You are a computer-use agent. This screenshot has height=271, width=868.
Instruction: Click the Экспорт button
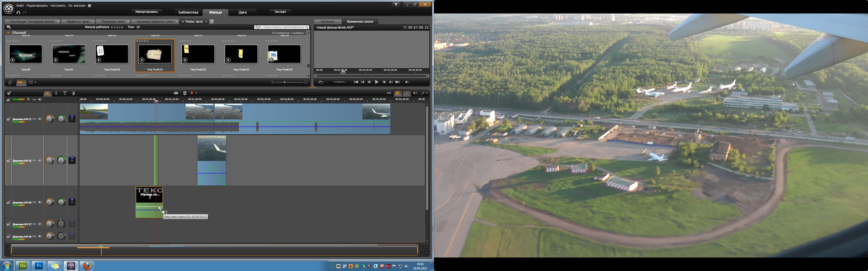[280, 12]
